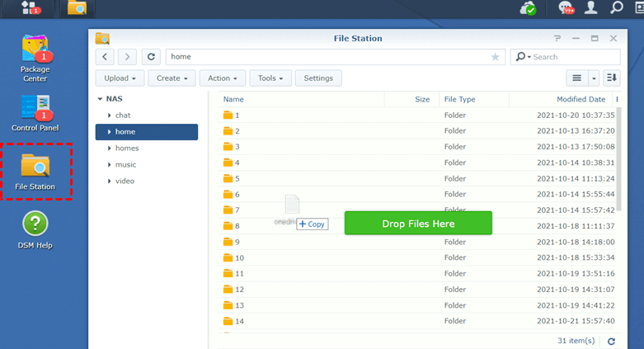
Task: Select the row named 10
Action: (418, 257)
